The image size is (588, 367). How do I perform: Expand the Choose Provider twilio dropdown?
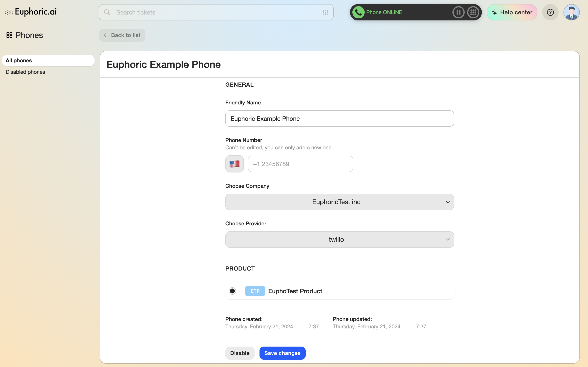tap(339, 239)
